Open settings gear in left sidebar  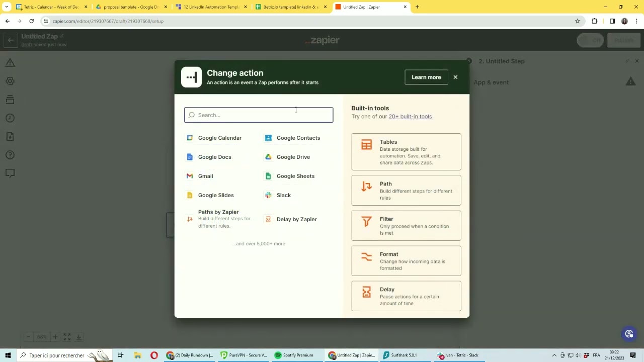10,81
